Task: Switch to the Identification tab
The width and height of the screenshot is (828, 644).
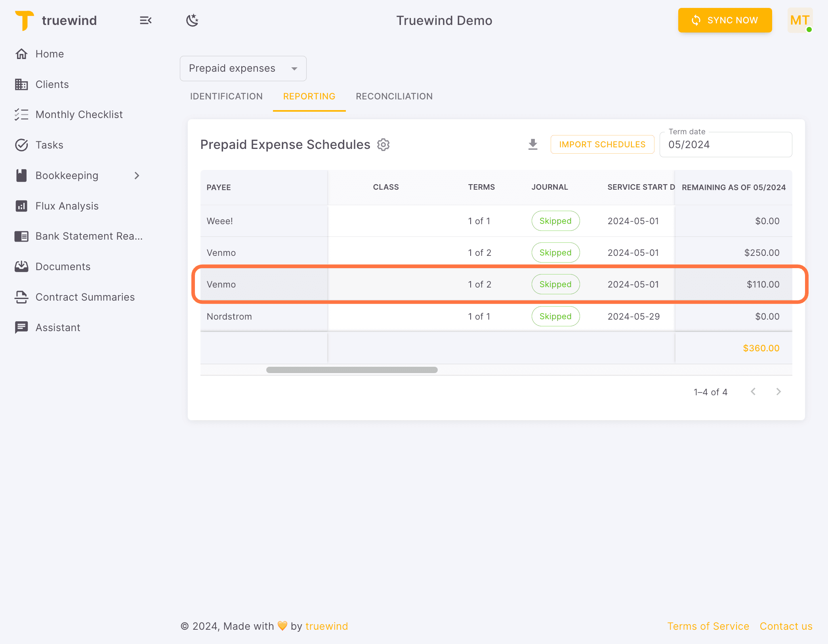Action: pyautogui.click(x=226, y=96)
